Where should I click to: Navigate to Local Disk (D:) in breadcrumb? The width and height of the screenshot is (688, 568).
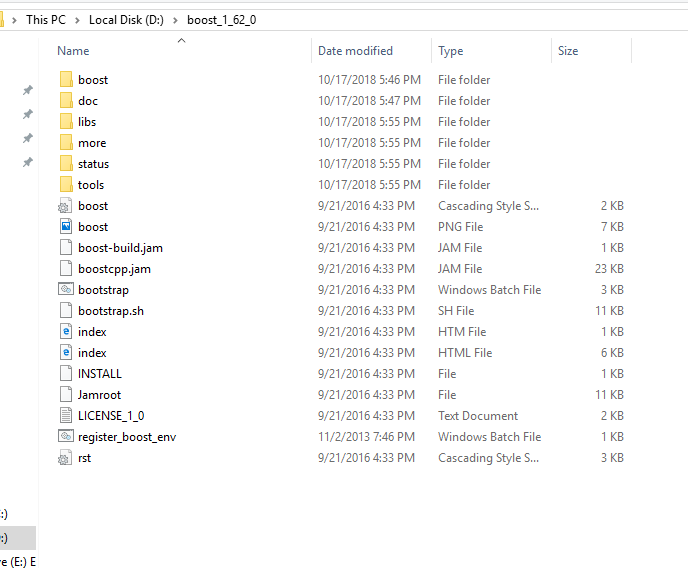pyautogui.click(x=126, y=20)
